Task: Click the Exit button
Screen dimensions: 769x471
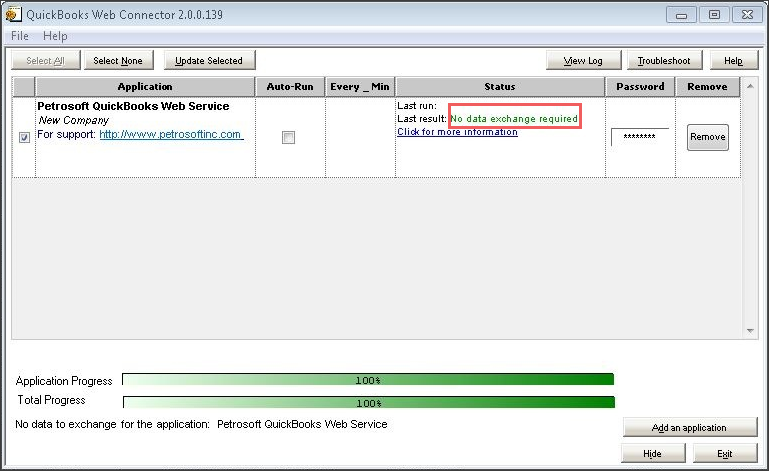Action: (x=725, y=453)
